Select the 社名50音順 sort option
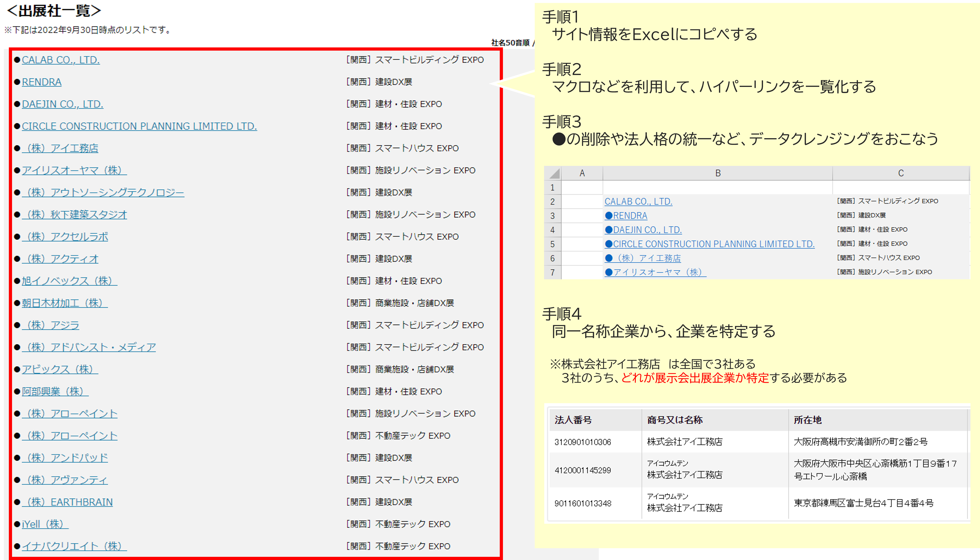Image resolution: width=980 pixels, height=560 pixels. (510, 43)
